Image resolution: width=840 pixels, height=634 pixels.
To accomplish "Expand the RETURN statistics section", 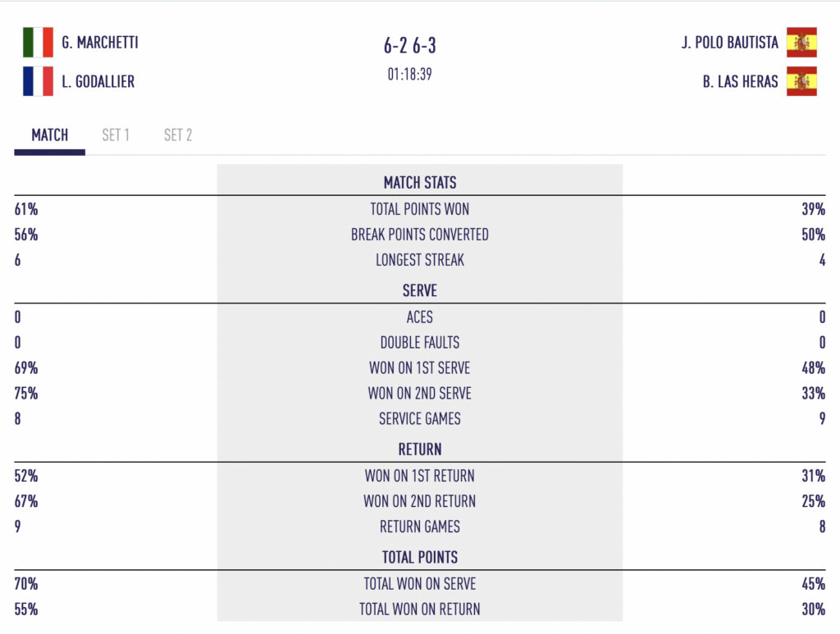I will (x=419, y=449).
